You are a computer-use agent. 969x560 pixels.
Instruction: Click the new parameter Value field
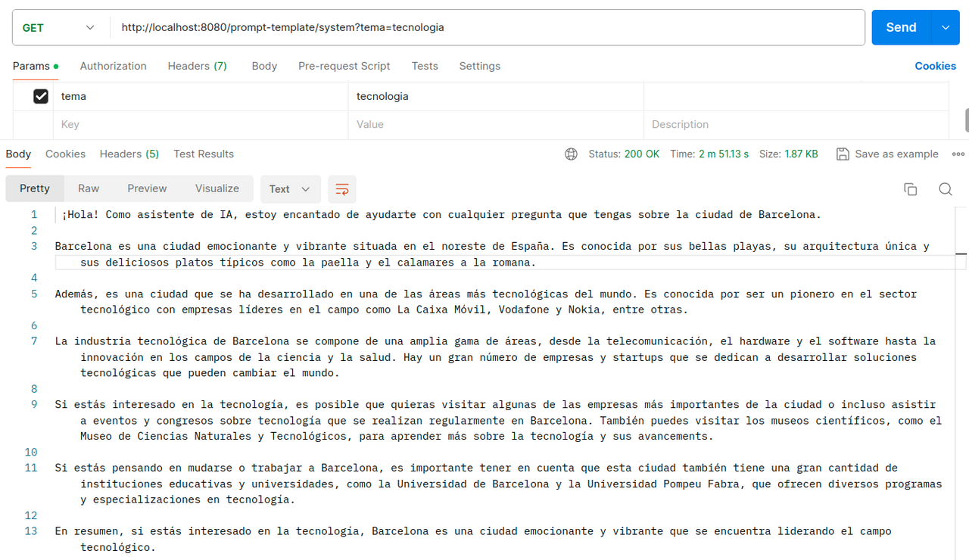coord(496,125)
